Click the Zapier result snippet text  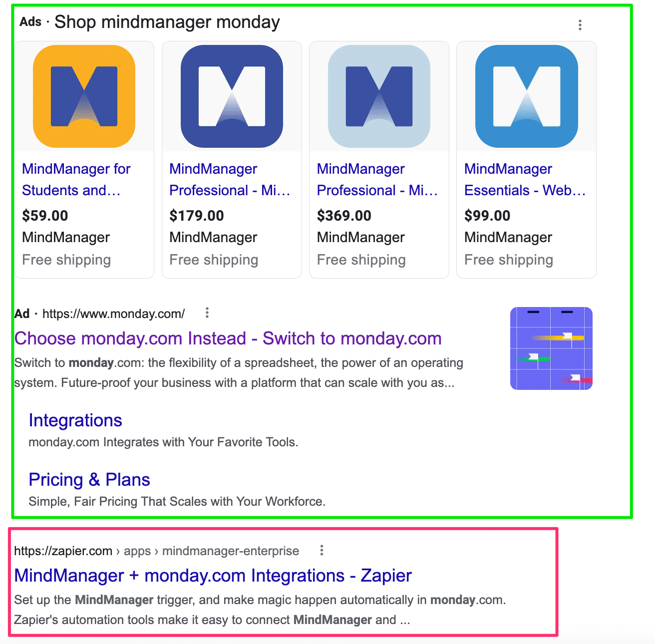pos(260,610)
